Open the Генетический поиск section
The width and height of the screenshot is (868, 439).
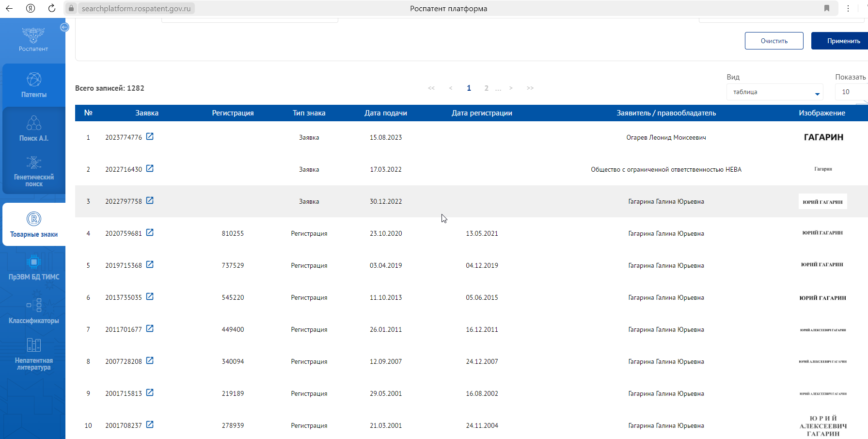34,171
